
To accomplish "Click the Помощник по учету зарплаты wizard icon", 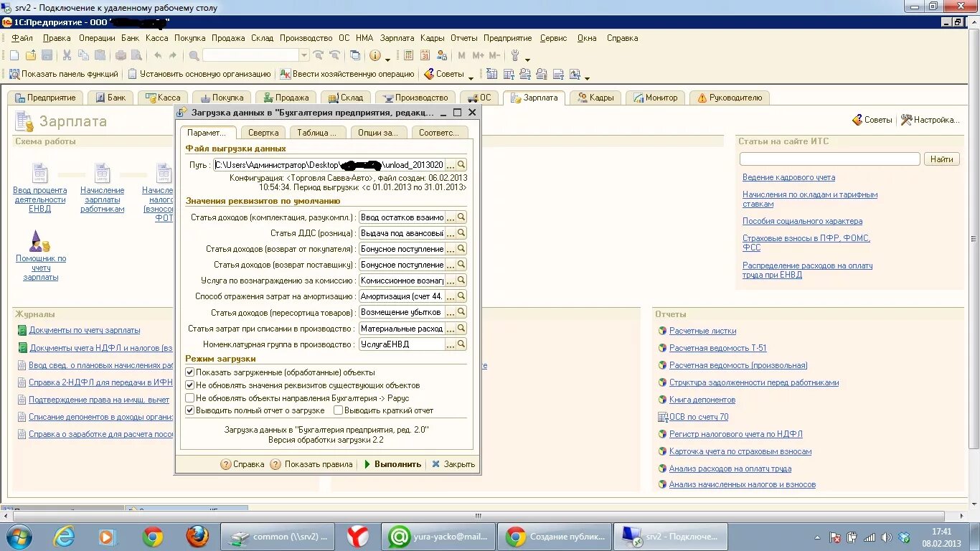I will tap(40, 241).
